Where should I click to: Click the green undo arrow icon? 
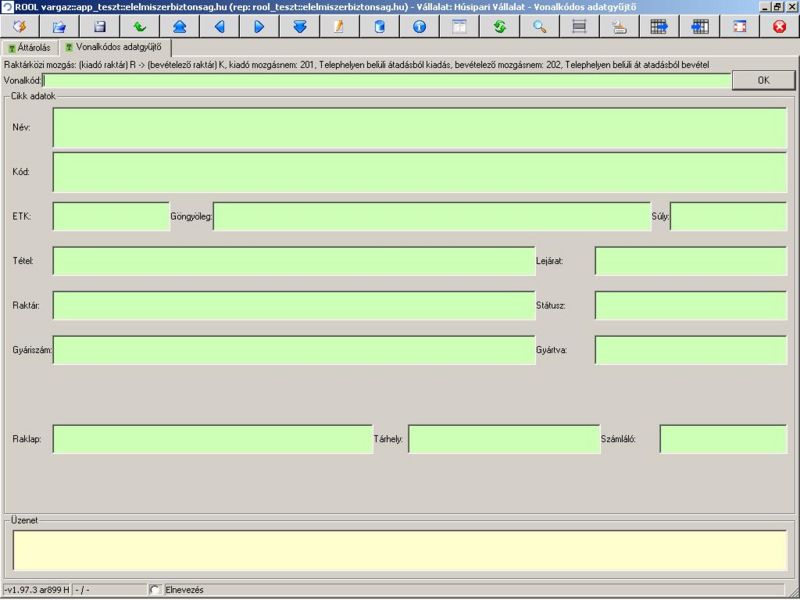point(139,27)
